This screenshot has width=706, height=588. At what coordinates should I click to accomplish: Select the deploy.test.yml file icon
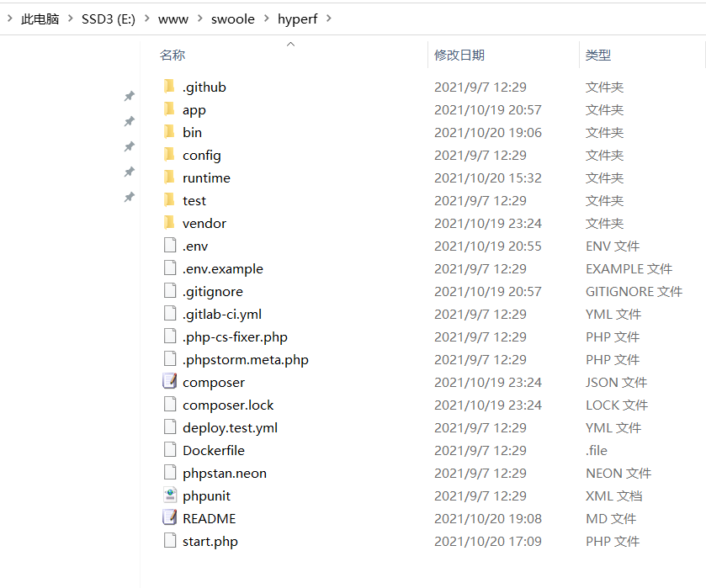[170, 426]
